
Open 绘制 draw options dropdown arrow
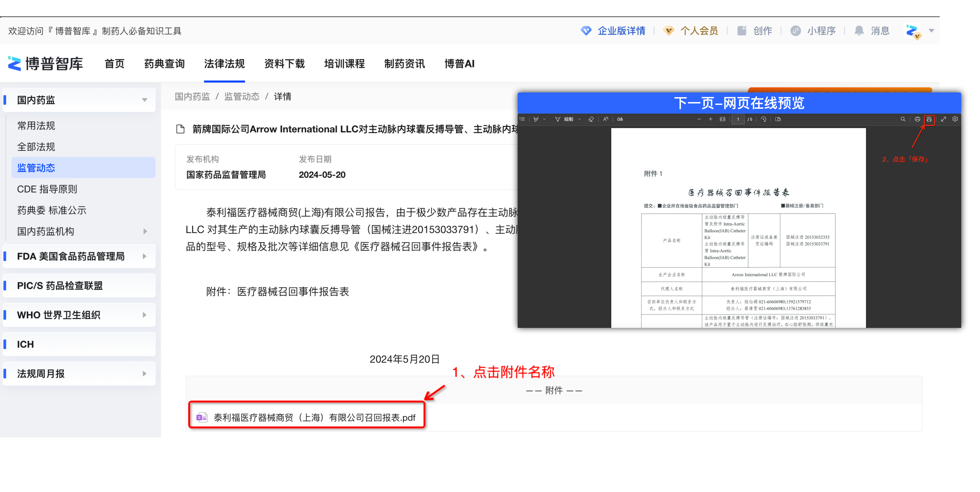(580, 119)
